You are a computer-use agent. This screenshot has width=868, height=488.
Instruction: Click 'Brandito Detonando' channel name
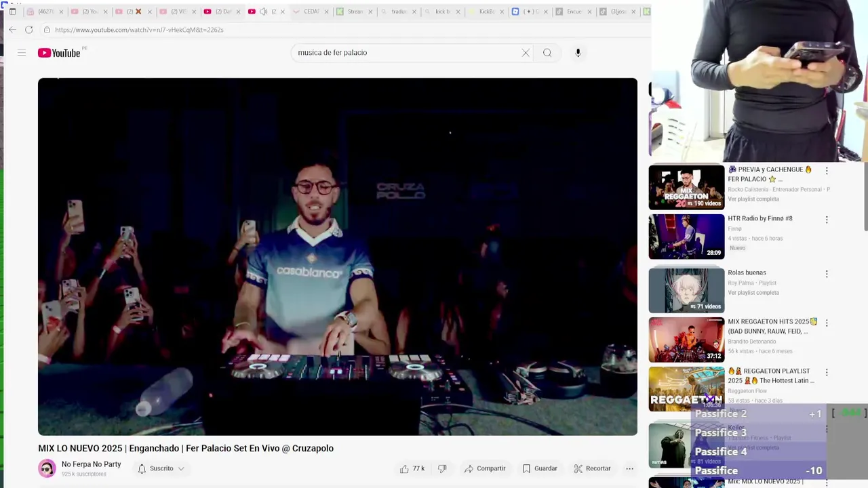(752, 342)
